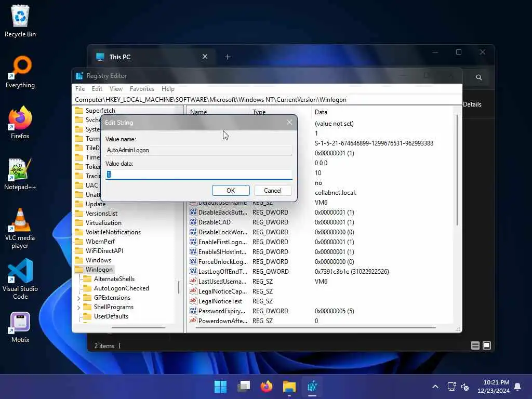Screen dimensions: 532x399
Task: Open Visual Studio Code shortcut
Action: click(20, 280)
